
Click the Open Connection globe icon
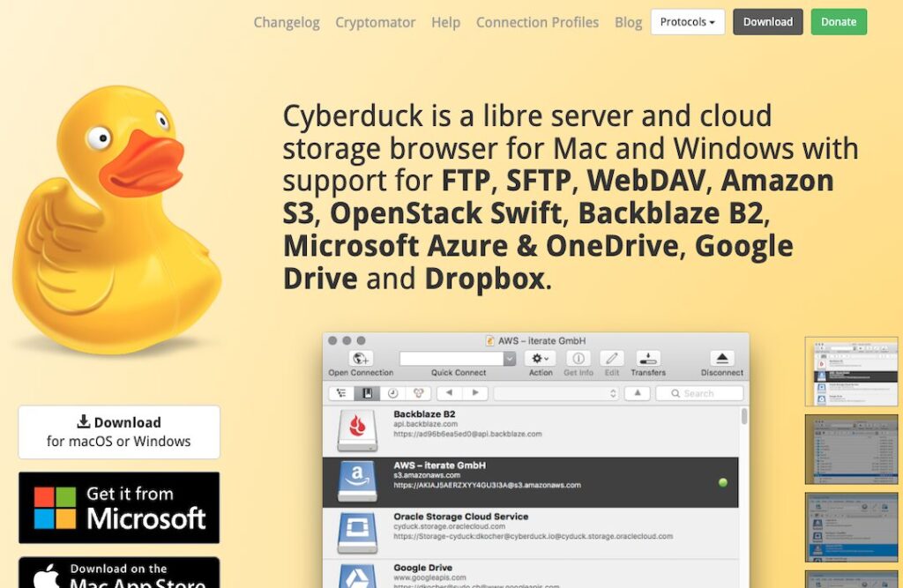(x=361, y=358)
